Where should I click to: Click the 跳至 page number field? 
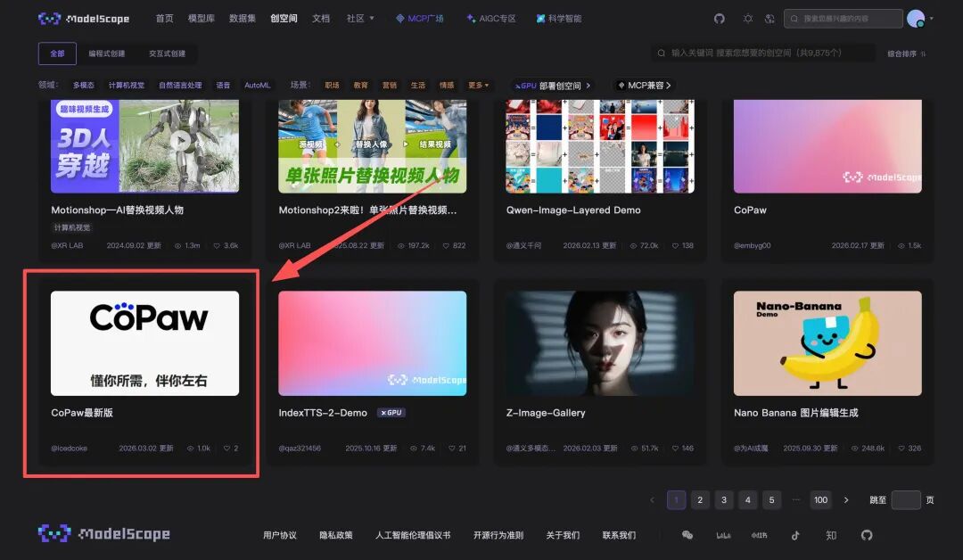pyautogui.click(x=906, y=500)
